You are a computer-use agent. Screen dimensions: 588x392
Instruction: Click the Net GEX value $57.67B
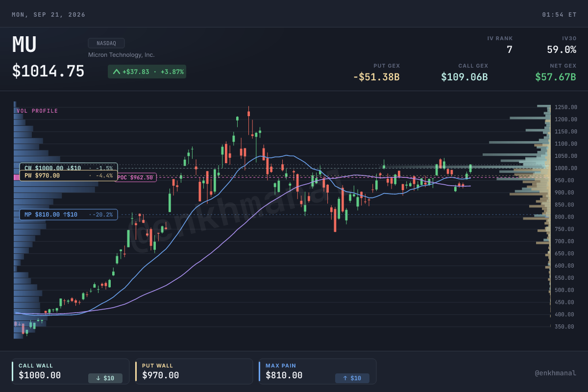(x=556, y=77)
